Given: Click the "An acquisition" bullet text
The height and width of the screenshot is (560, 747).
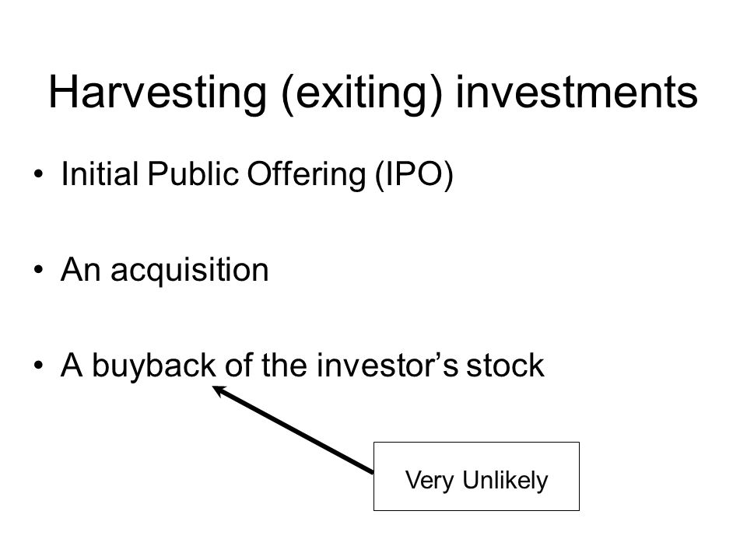Looking at the screenshot, I should pyautogui.click(x=165, y=271).
